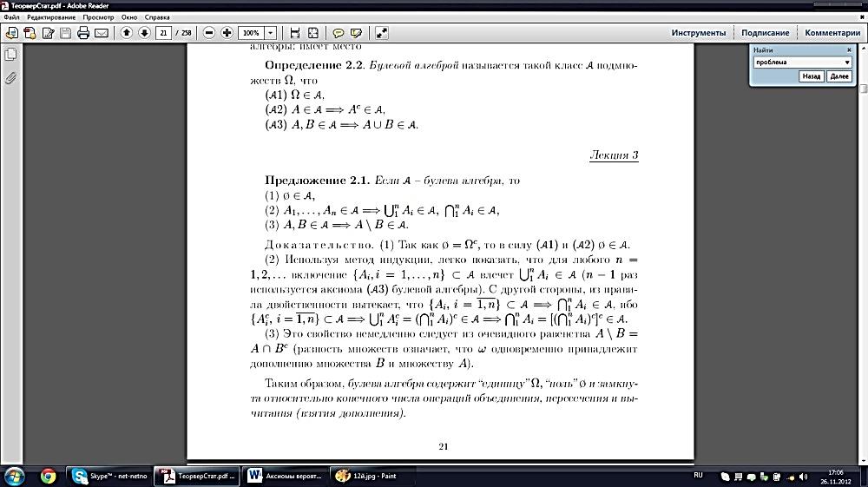This screenshot has width=868, height=487.
Task: Click the Find search field with проблема
Action: click(799, 62)
